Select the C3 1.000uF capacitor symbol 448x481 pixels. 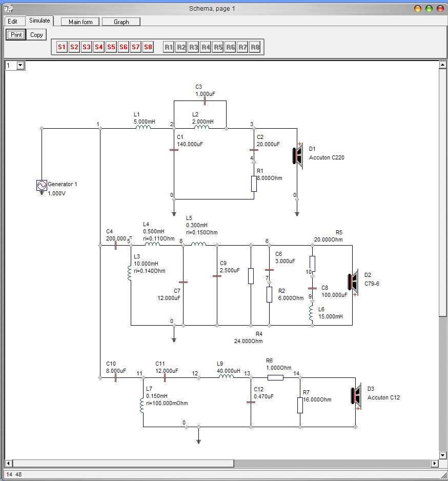(x=205, y=101)
